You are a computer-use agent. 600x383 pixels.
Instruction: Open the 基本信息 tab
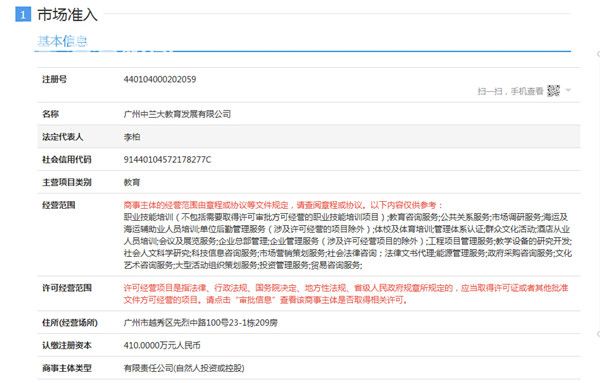click(62, 41)
